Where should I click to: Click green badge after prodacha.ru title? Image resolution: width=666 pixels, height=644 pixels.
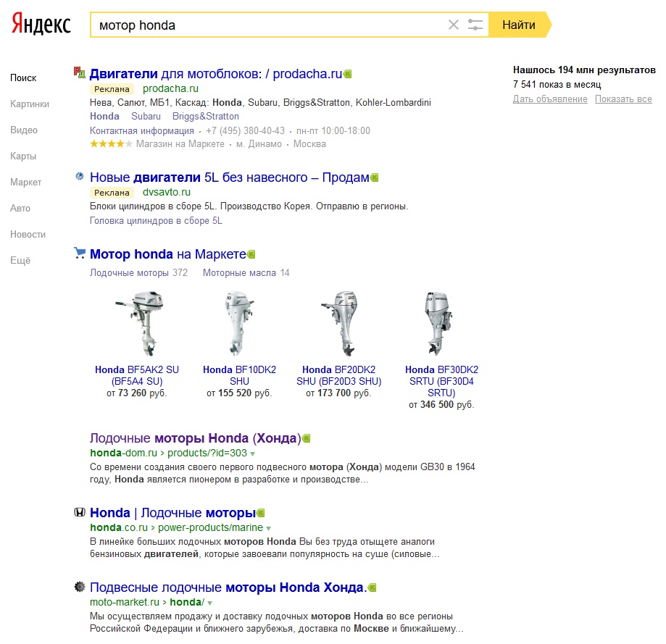click(x=348, y=75)
